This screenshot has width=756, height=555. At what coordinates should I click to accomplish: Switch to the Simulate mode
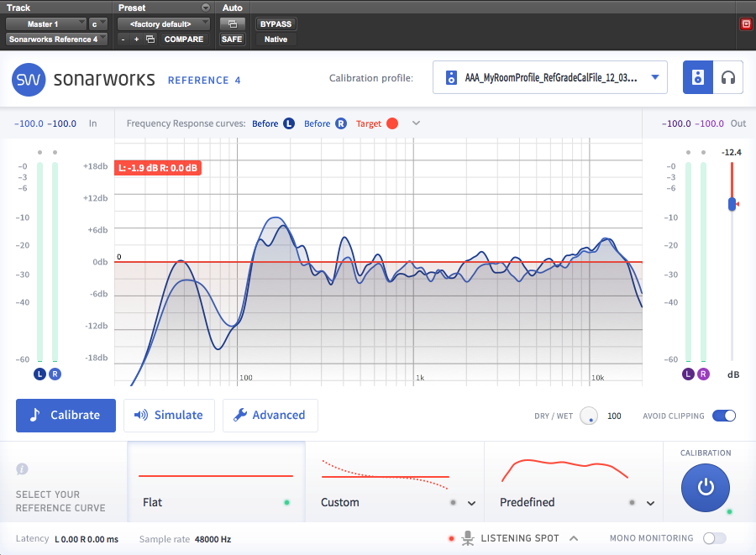169,416
